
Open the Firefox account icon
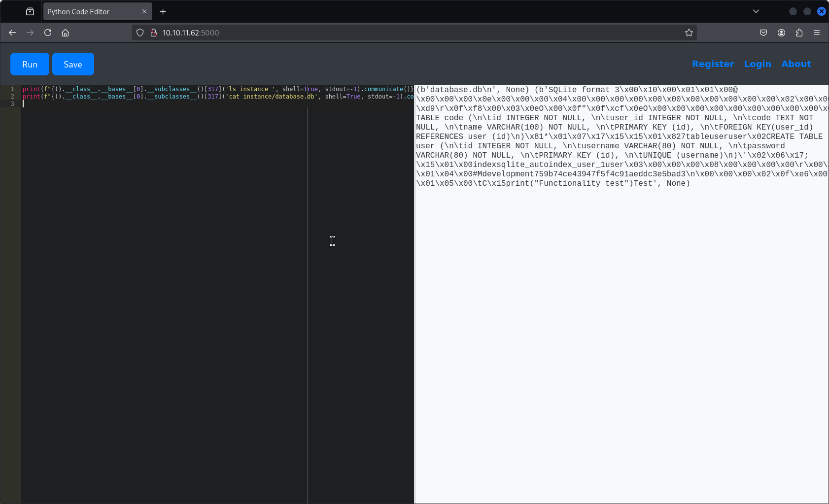coord(781,33)
